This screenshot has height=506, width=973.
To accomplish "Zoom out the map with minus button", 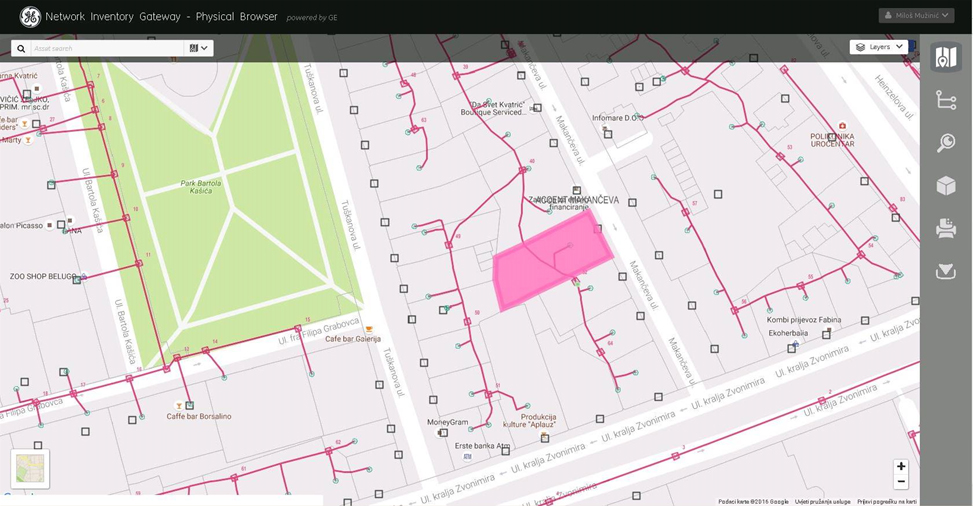I will (901, 482).
